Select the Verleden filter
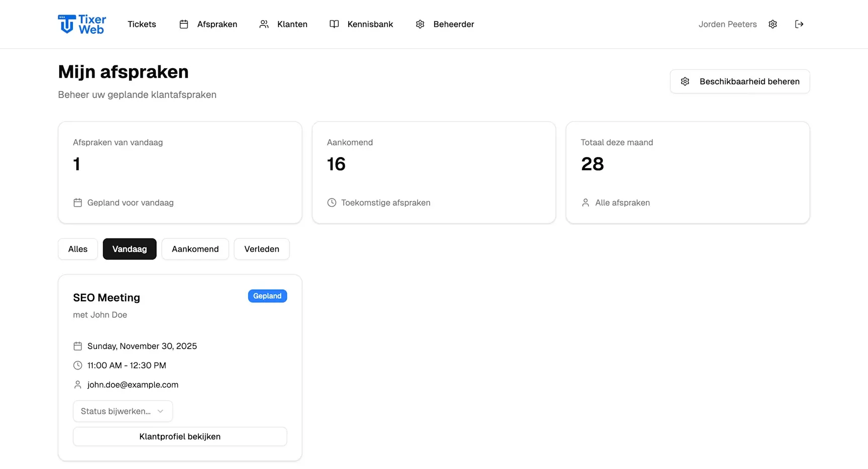The height and width of the screenshot is (469, 868). pos(262,249)
